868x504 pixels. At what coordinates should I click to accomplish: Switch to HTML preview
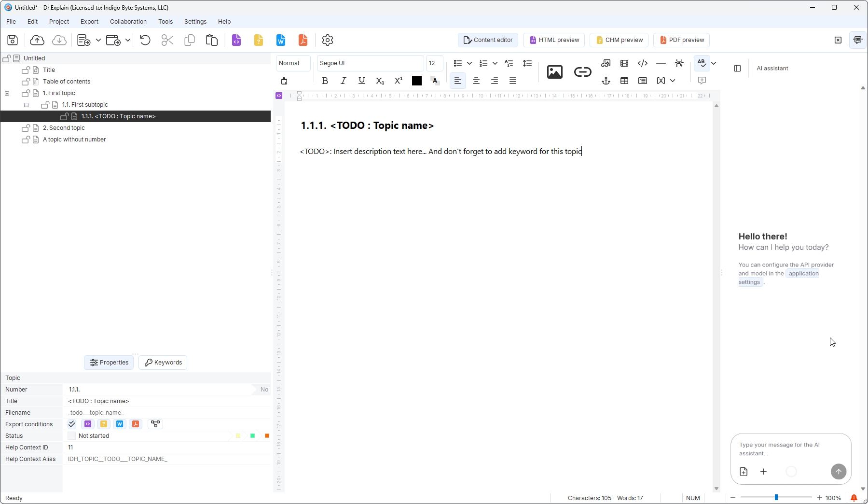[554, 40]
